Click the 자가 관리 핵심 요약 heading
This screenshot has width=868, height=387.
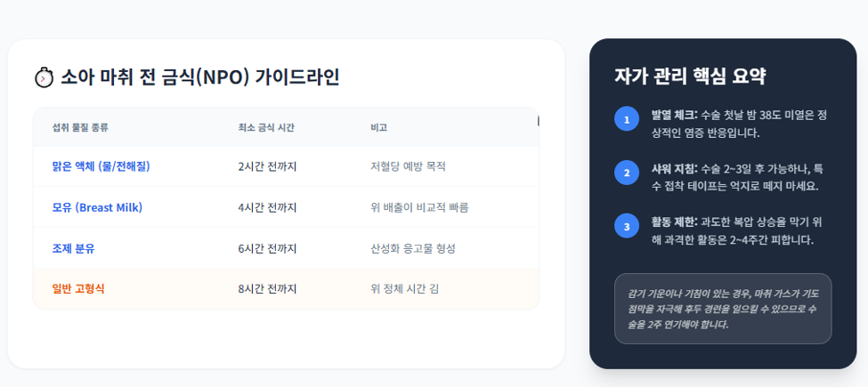click(690, 77)
